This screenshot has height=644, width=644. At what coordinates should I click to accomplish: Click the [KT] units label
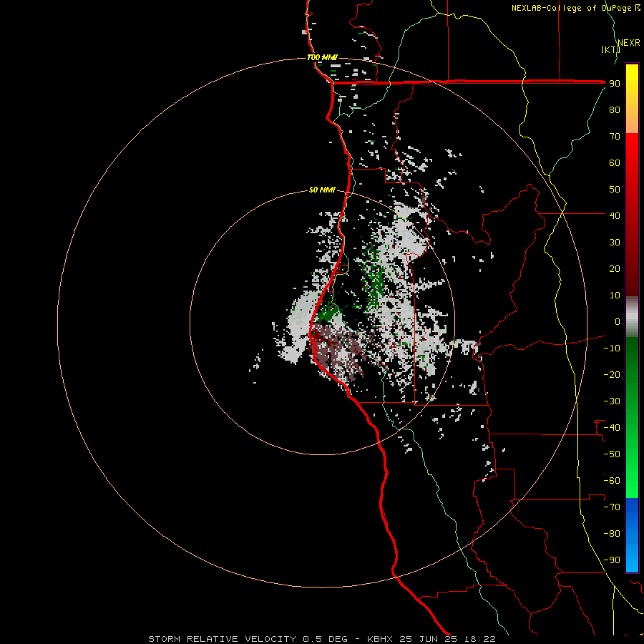click(x=610, y=49)
